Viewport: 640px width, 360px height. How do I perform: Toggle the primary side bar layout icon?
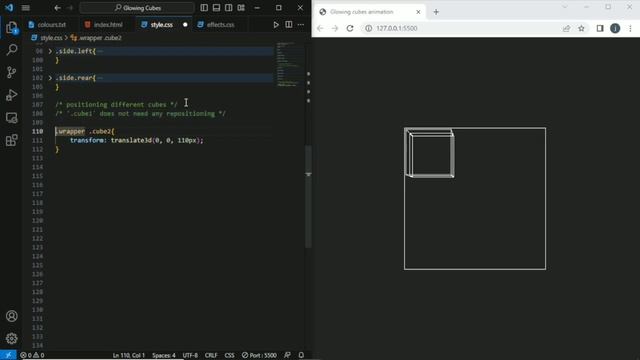tap(204, 8)
